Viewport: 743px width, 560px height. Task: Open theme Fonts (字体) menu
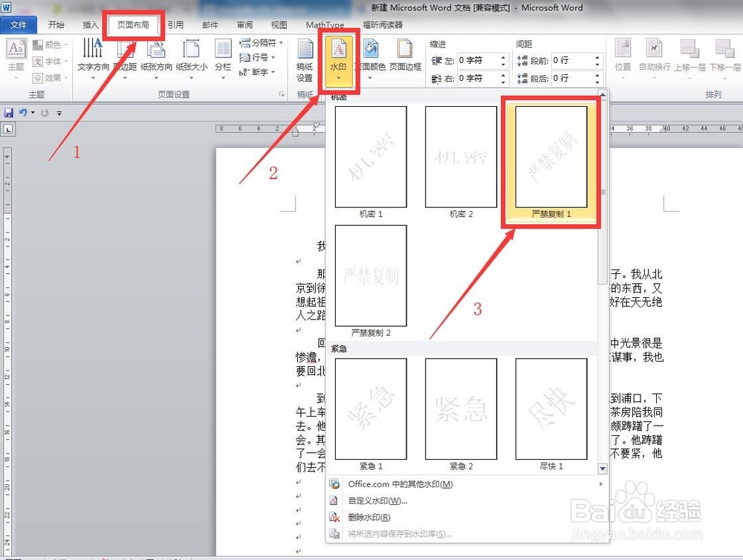tap(51, 62)
